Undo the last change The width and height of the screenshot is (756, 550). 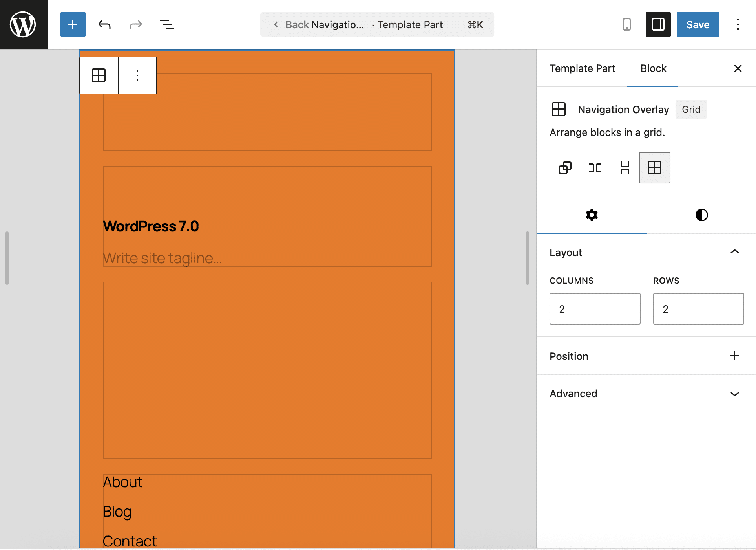[x=104, y=24]
